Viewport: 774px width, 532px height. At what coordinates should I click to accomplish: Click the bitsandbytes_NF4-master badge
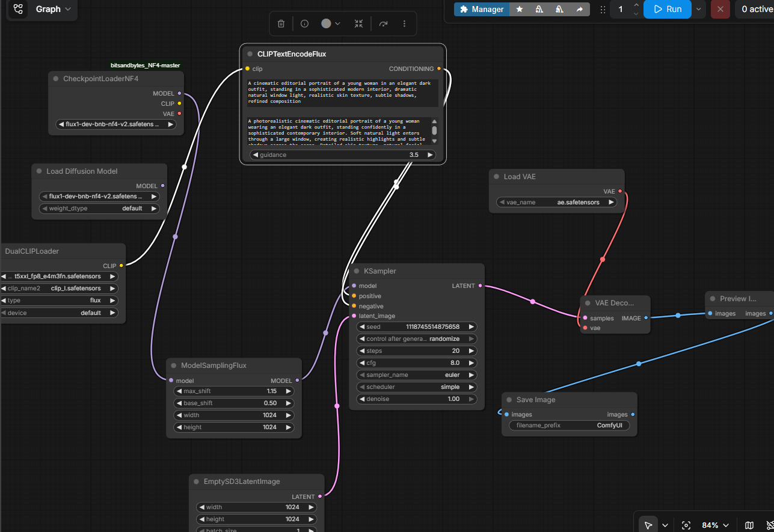click(x=145, y=65)
